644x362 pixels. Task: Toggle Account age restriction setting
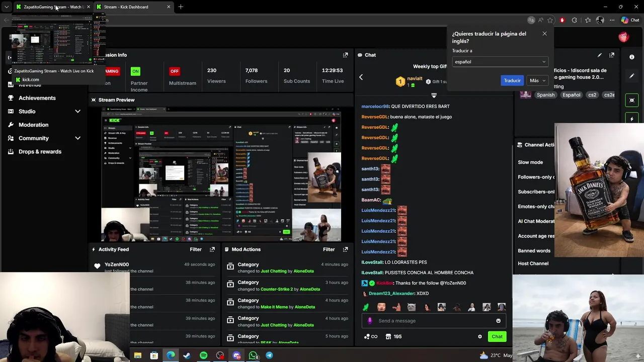(x=536, y=236)
